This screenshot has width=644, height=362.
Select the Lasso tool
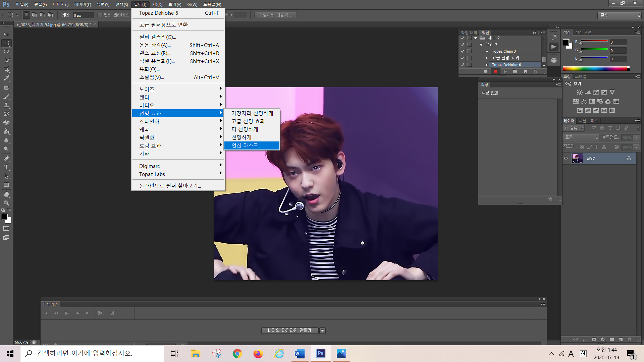pos(6,52)
